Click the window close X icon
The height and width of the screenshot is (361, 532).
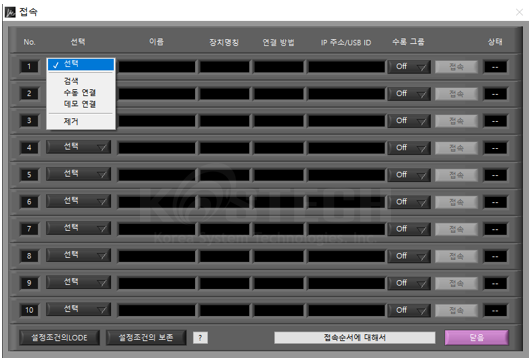519,12
